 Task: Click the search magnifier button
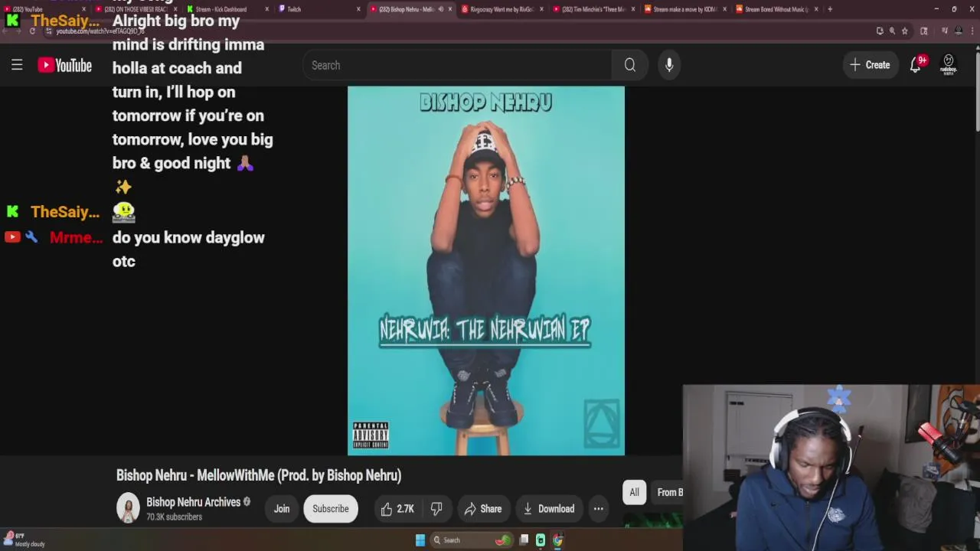(629, 65)
